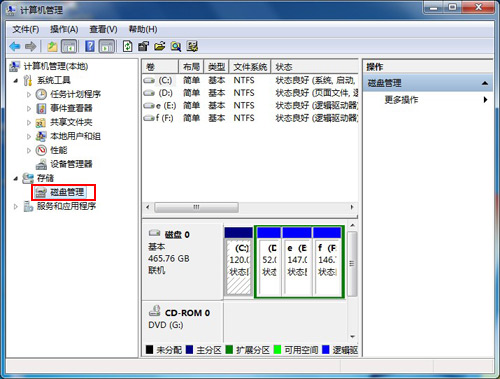Sort by the 布局 column header

tap(191, 67)
